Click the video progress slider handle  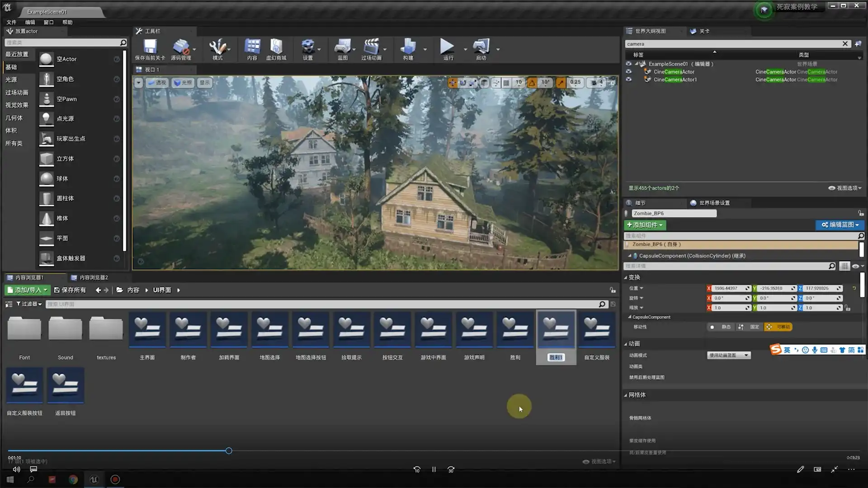coord(229,450)
